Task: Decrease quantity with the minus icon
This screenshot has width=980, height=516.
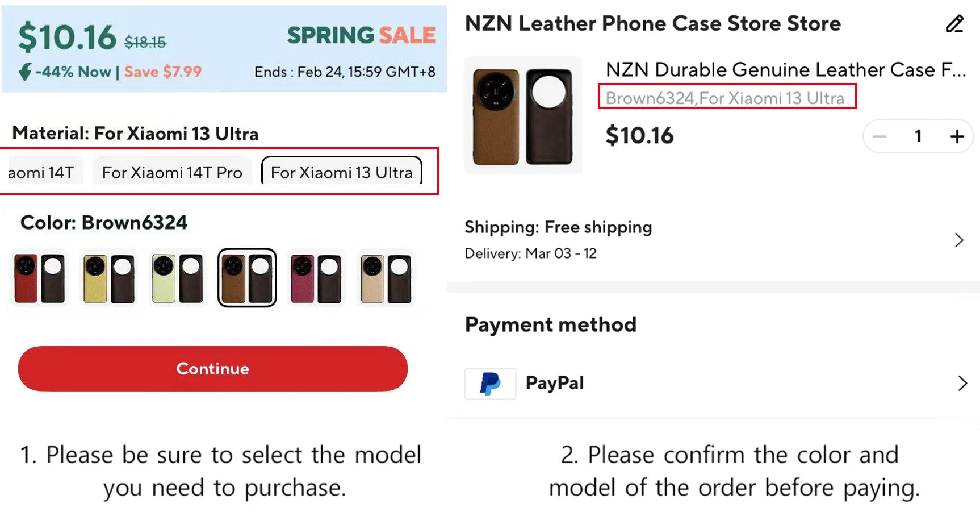Action: click(879, 136)
